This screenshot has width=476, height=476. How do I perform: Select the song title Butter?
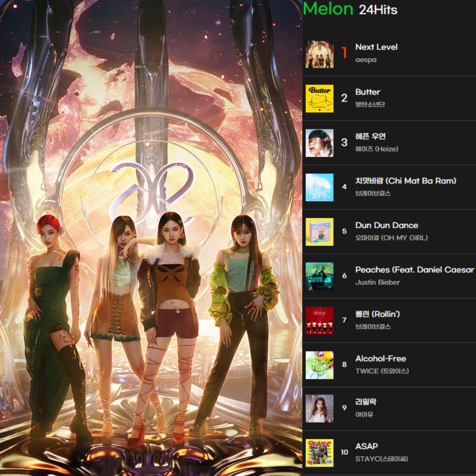coord(368,92)
